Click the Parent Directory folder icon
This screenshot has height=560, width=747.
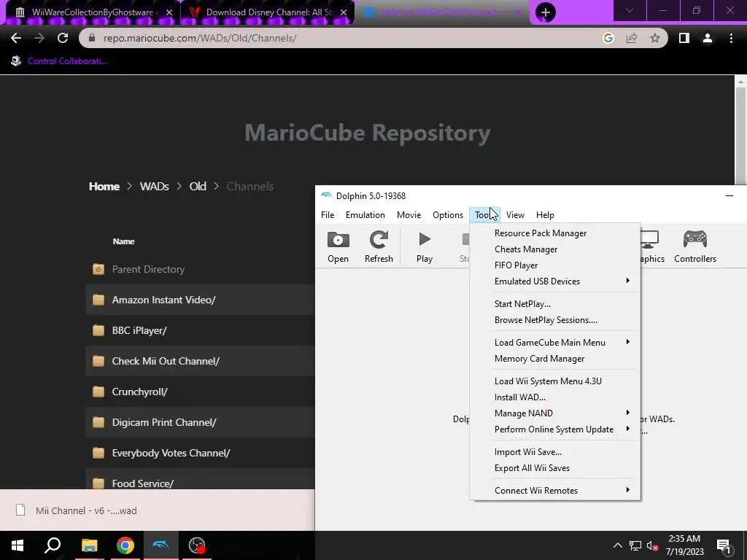coord(98,269)
